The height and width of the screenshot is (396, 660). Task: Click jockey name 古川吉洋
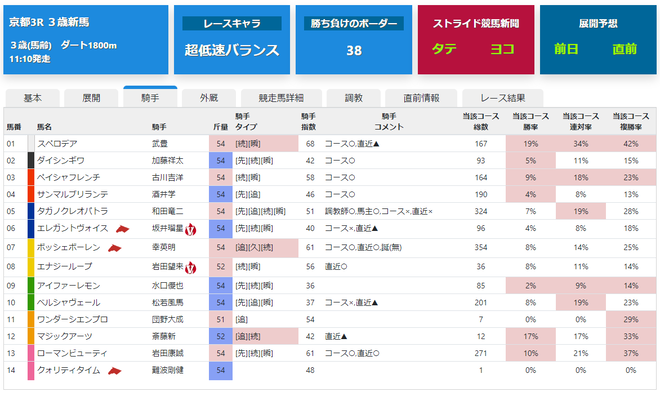click(x=168, y=178)
